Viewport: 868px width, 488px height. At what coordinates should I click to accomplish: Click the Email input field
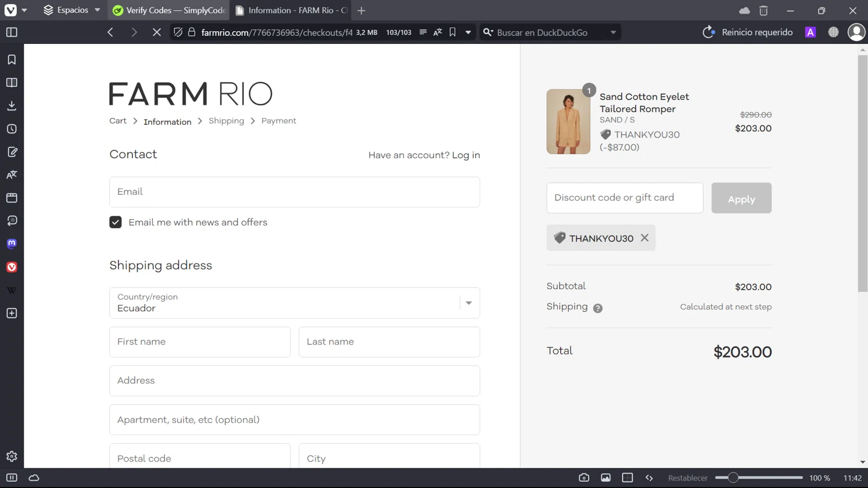coord(295,192)
